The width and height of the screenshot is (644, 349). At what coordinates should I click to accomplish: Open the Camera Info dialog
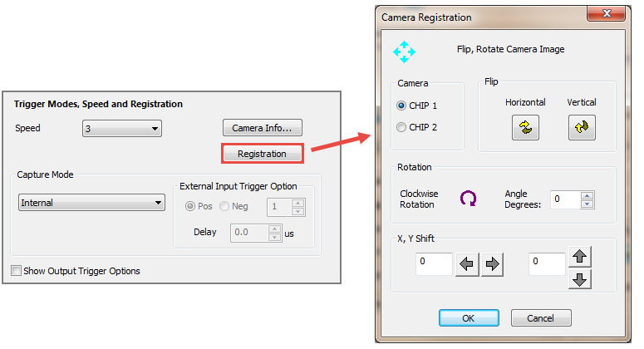coord(262,128)
